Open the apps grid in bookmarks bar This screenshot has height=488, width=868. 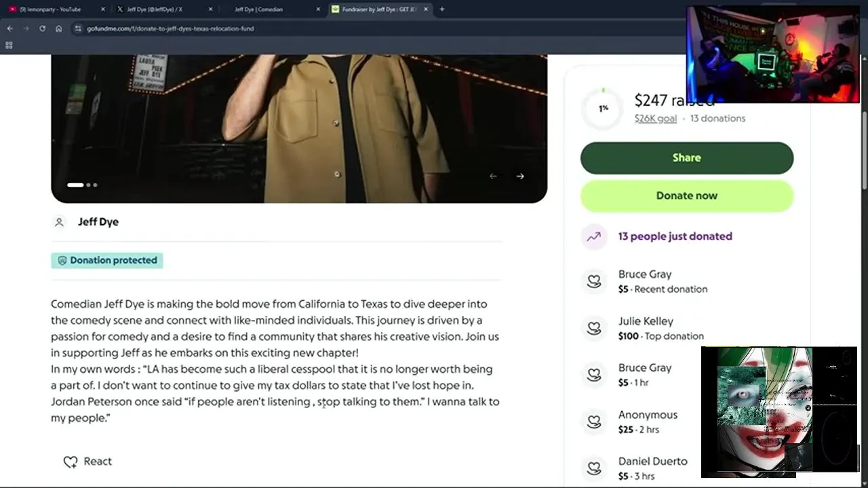point(9,45)
